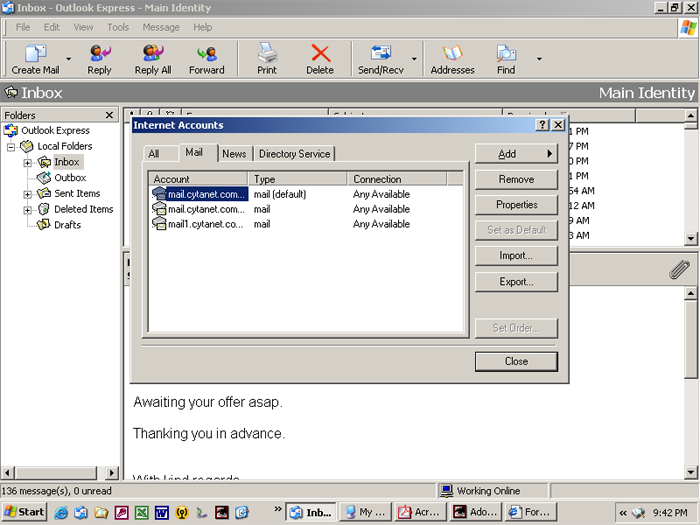Open the Help menu
700x525 pixels.
(202, 27)
